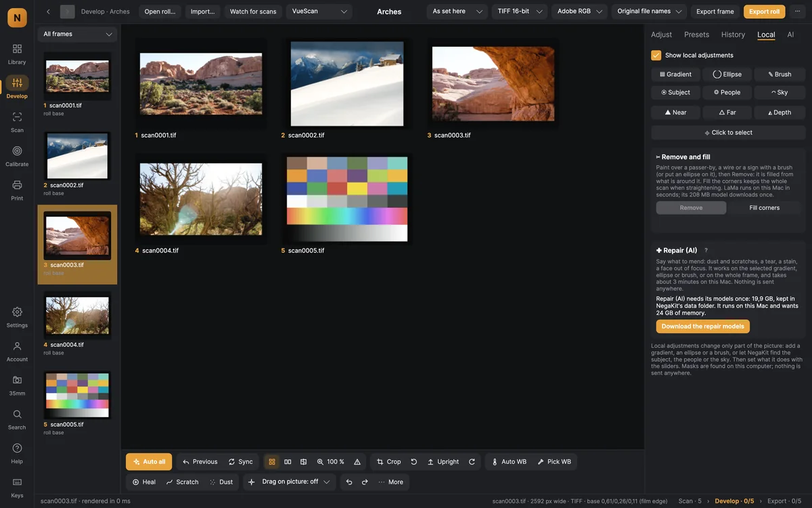812x508 pixels.
Task: Open the Adobe RGB color space dropdown
Action: point(579,12)
